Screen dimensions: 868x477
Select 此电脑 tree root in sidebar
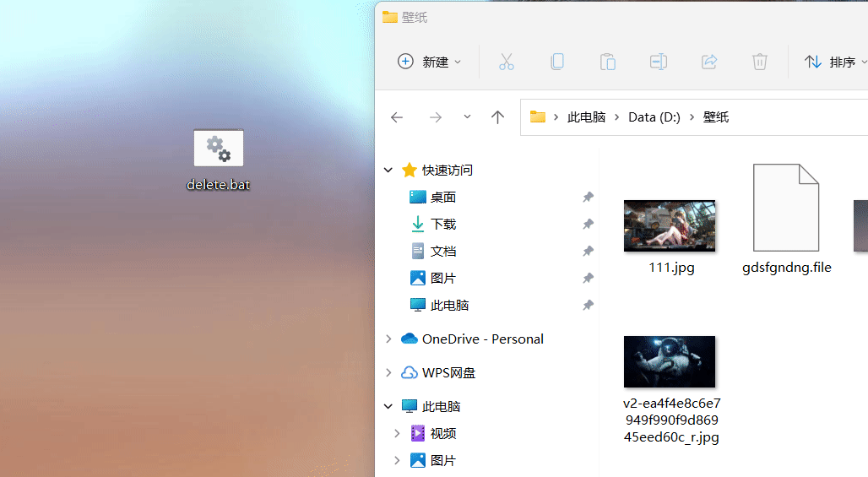pyautogui.click(x=442, y=407)
